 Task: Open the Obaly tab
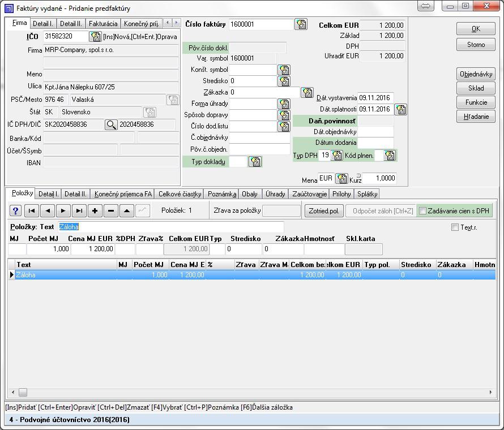[x=250, y=194]
